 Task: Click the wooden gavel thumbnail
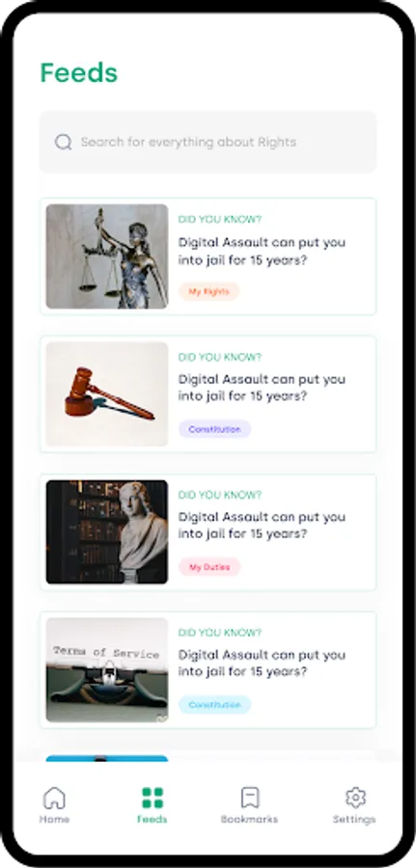click(107, 394)
